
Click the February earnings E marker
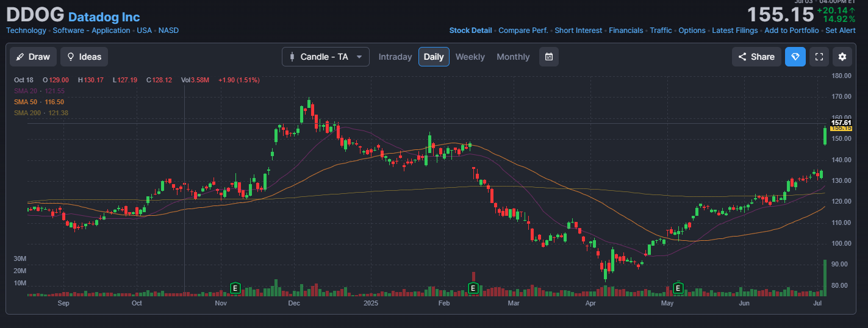point(472,287)
